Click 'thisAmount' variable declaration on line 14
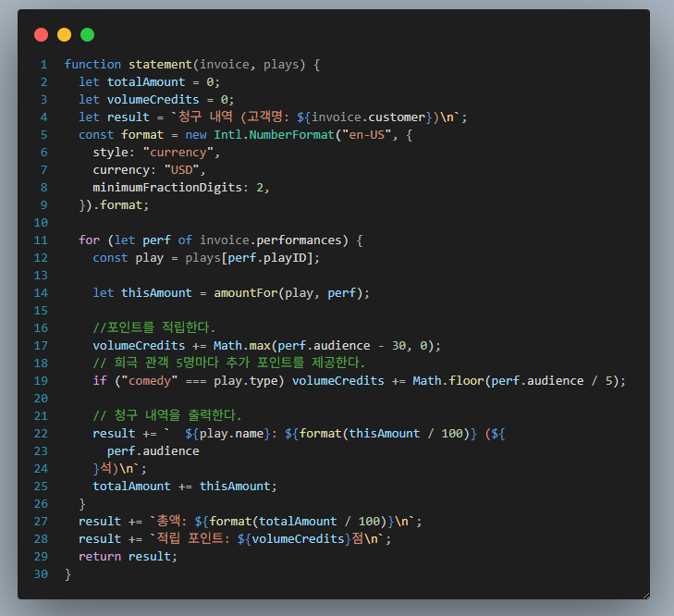 pyautogui.click(x=156, y=293)
